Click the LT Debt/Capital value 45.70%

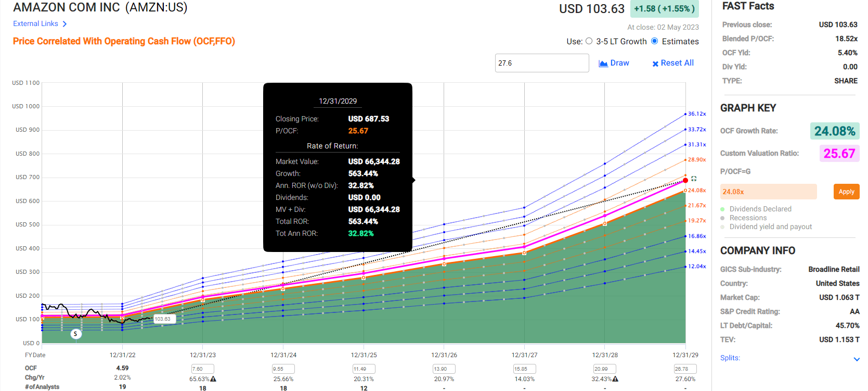(848, 325)
